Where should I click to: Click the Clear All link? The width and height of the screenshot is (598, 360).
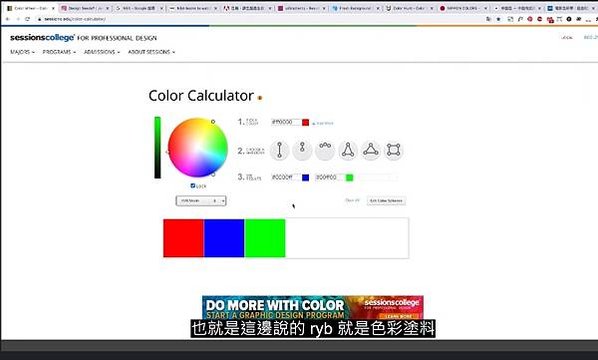pos(352,200)
